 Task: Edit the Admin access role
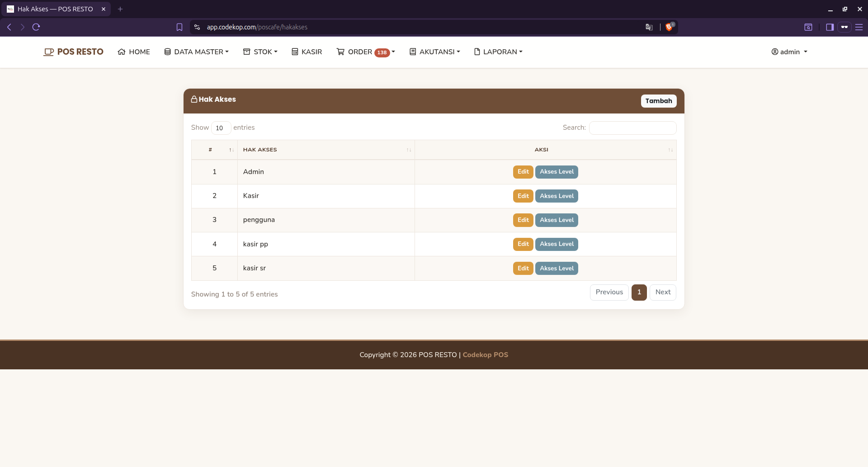(523, 172)
